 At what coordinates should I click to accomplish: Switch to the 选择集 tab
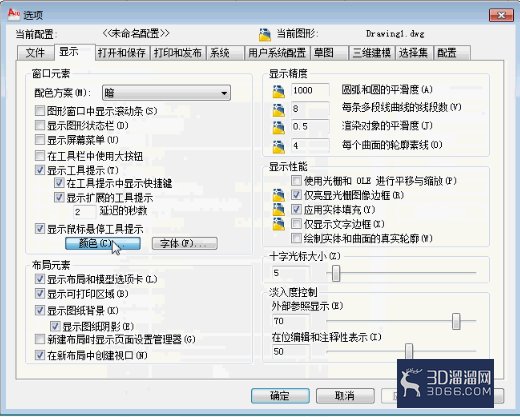[414, 53]
